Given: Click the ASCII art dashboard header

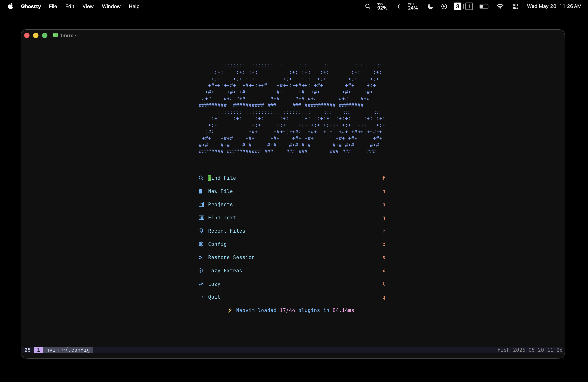Looking at the screenshot, I should (x=292, y=109).
